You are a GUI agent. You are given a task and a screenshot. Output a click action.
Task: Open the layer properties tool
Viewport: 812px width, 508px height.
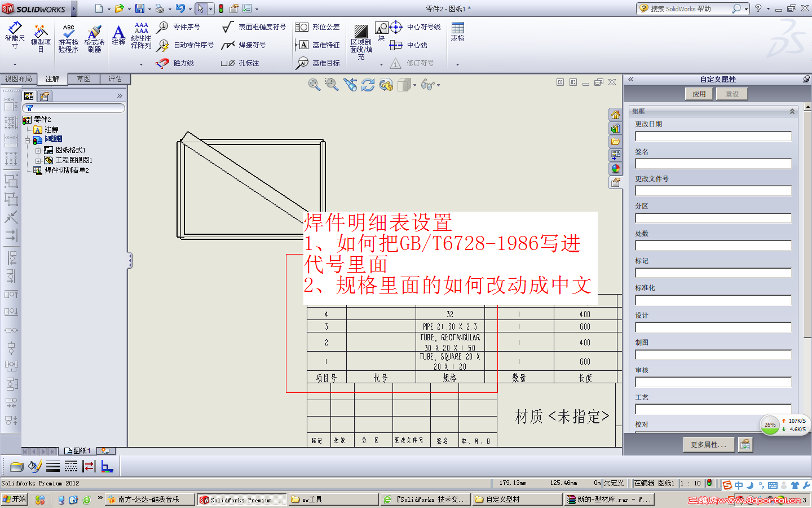(17, 466)
